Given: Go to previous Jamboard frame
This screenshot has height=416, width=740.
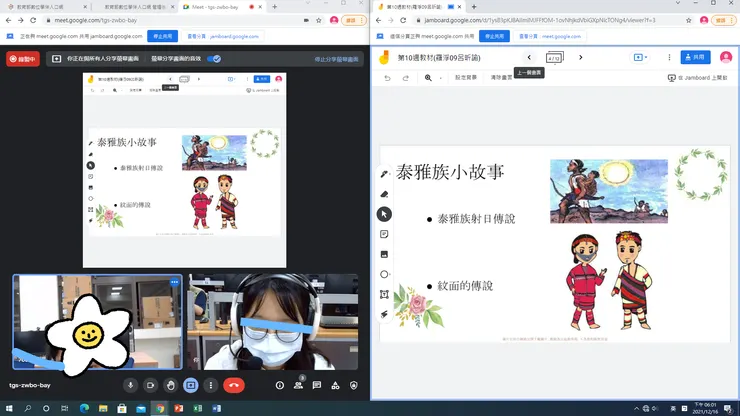Looking at the screenshot, I should 529,58.
